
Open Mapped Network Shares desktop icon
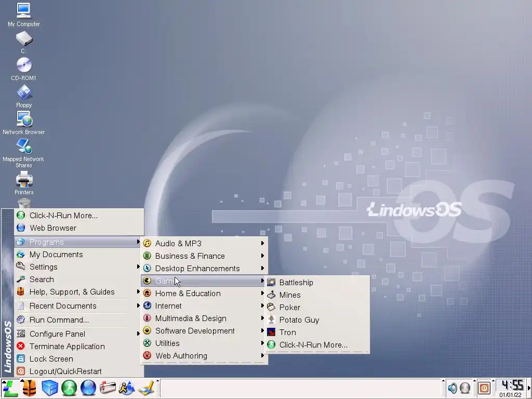(24, 153)
